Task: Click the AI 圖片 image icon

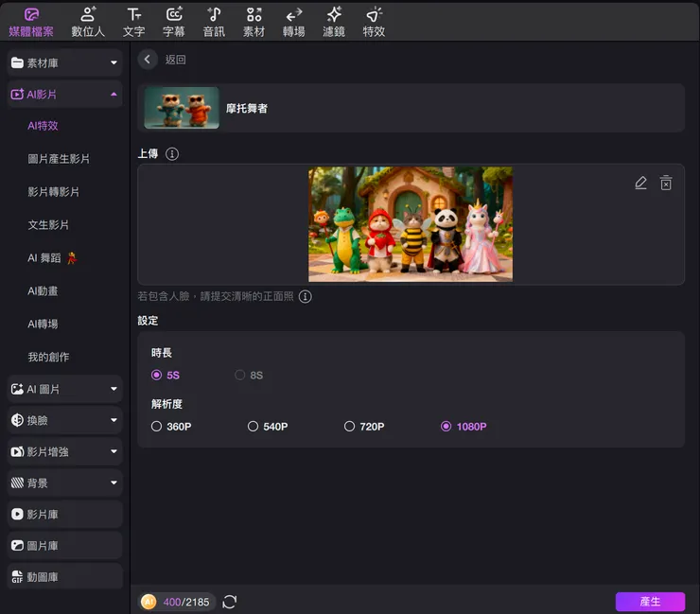Action: pos(17,390)
